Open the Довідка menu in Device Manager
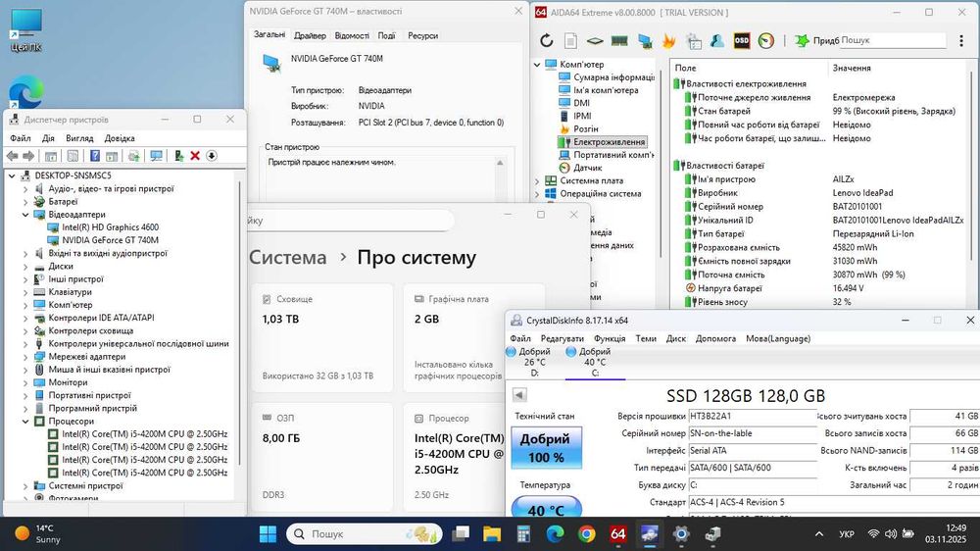This screenshot has width=980, height=551. tap(120, 138)
